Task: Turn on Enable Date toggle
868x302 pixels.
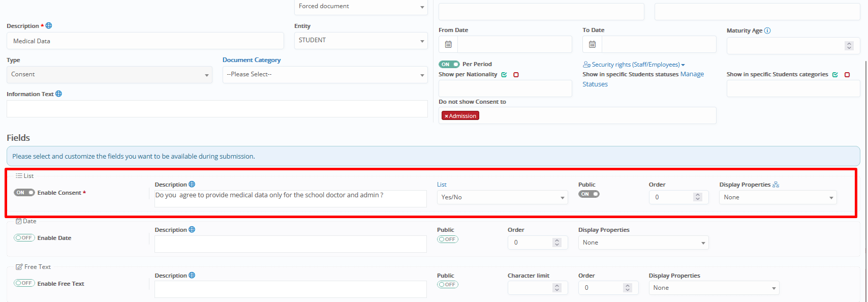Action: pos(24,238)
